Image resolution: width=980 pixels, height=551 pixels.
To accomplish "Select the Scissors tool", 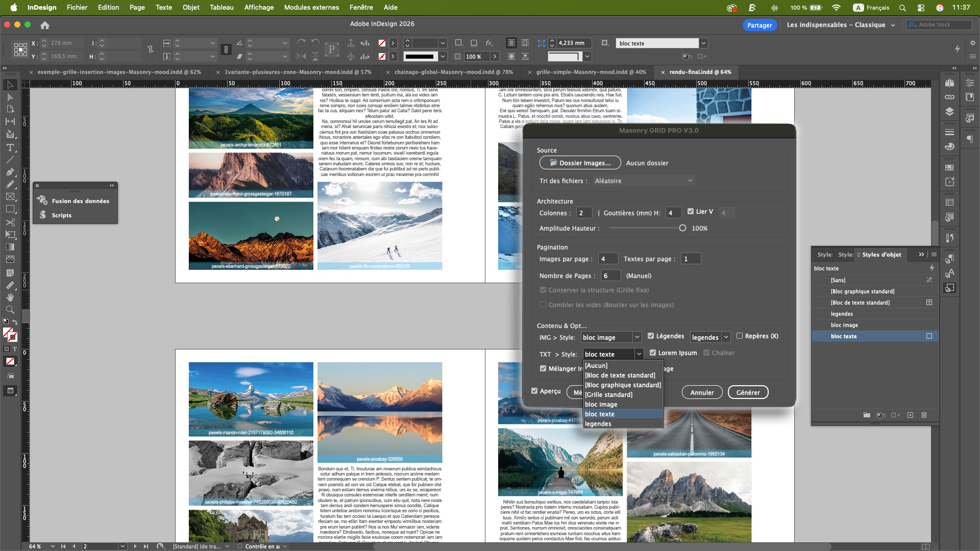I will coord(10,222).
